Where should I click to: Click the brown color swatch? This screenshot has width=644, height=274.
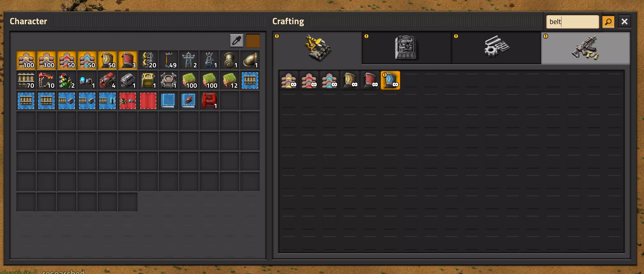tap(253, 40)
